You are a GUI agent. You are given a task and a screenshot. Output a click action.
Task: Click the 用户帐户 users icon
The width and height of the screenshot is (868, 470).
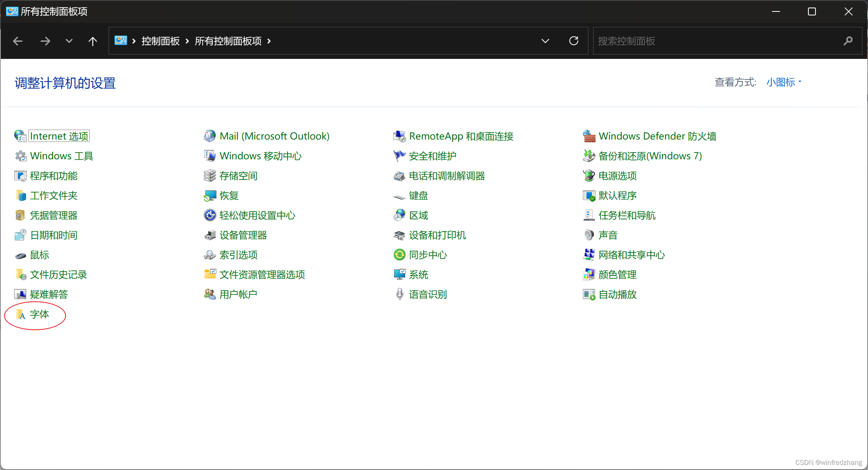[x=210, y=294]
